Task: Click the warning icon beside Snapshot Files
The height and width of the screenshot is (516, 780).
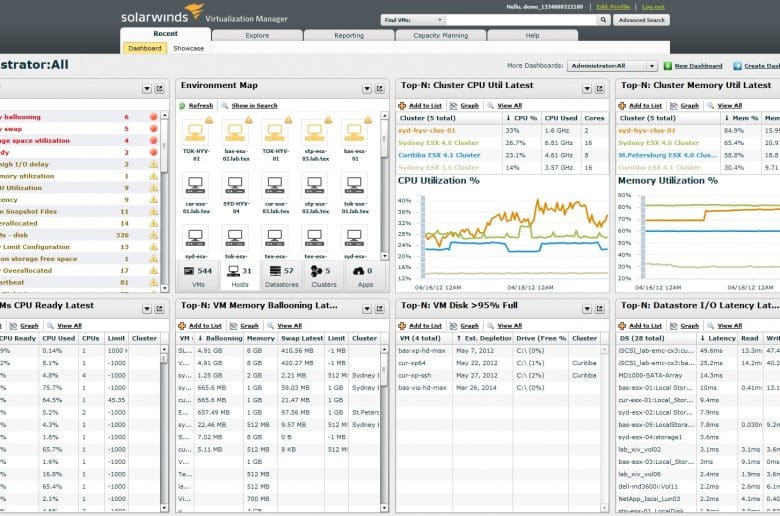Action: [x=154, y=211]
